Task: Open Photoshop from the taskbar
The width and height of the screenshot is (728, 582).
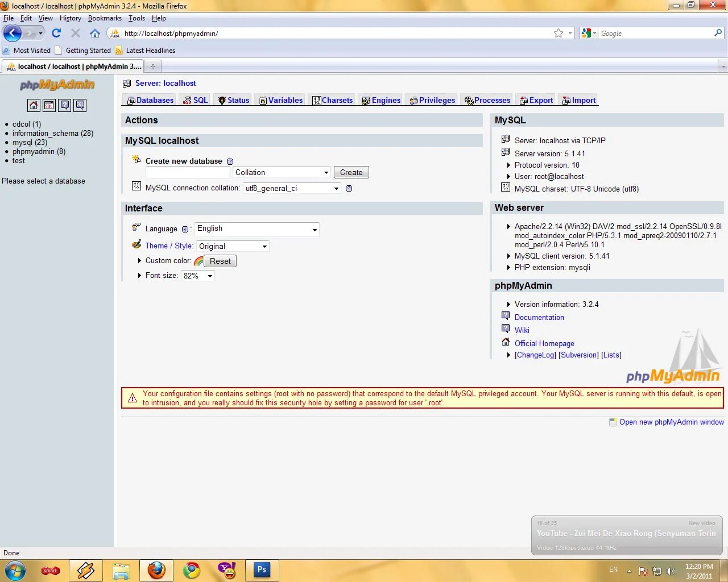Action: click(262, 569)
